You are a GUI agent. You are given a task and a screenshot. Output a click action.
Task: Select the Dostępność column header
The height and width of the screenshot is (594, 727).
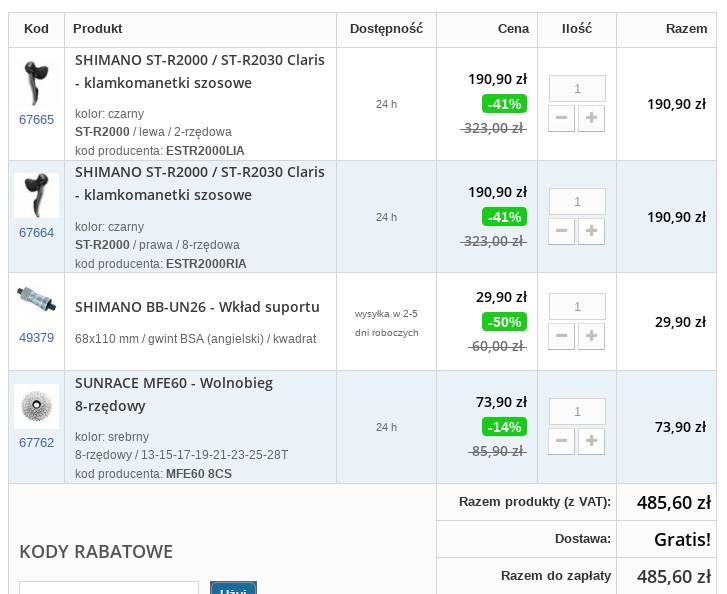(x=386, y=29)
